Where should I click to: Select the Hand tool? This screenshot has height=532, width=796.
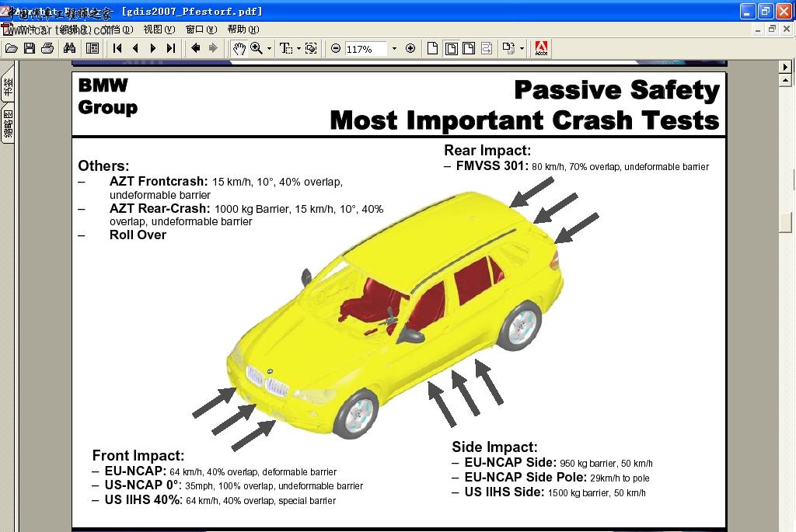pos(239,49)
